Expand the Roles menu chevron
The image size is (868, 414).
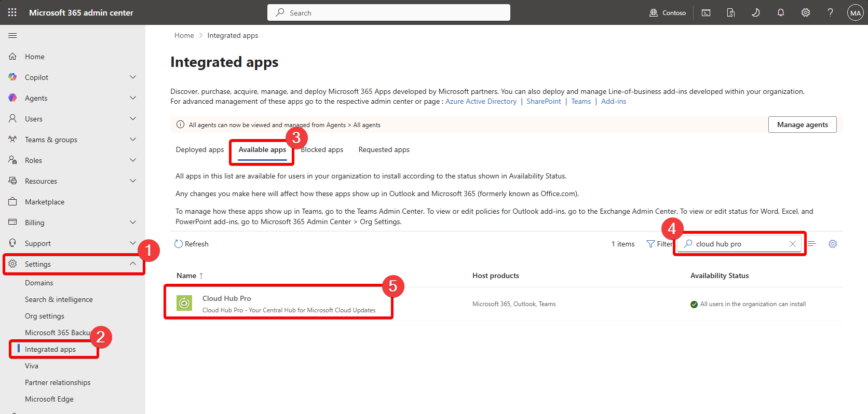pyautogui.click(x=133, y=160)
